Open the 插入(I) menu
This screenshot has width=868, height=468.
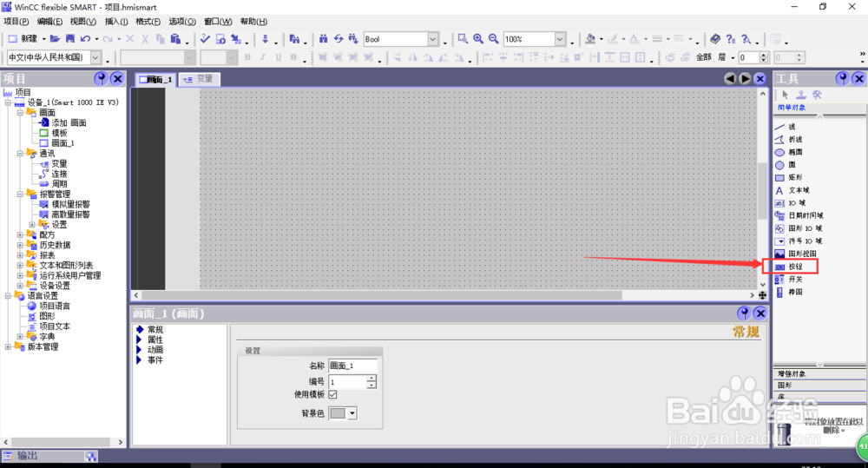click(x=116, y=22)
